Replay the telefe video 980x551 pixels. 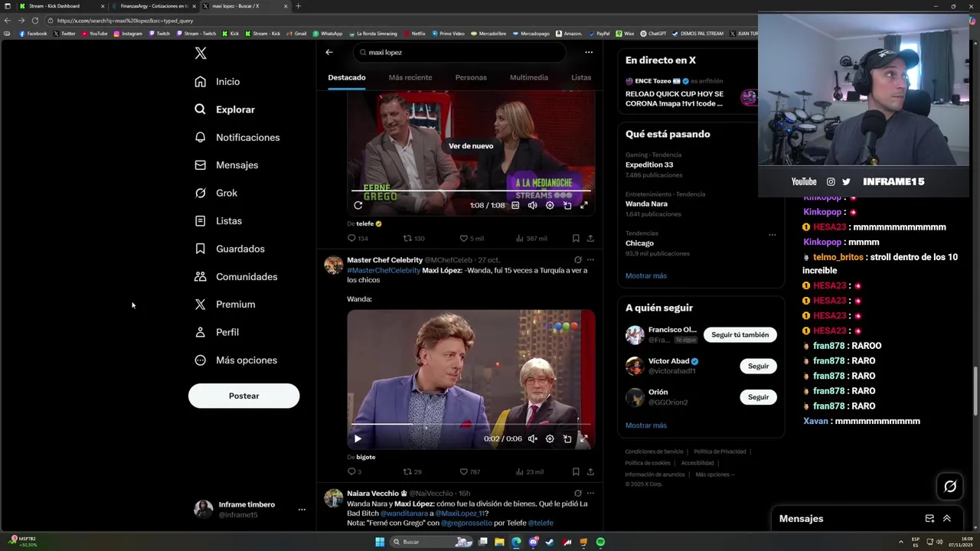pyautogui.click(x=358, y=205)
